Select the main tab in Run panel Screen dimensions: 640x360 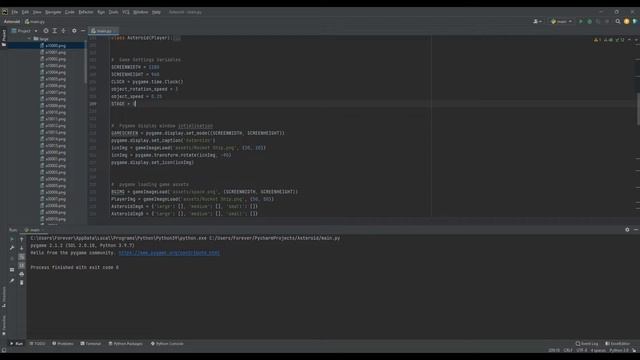35,230
